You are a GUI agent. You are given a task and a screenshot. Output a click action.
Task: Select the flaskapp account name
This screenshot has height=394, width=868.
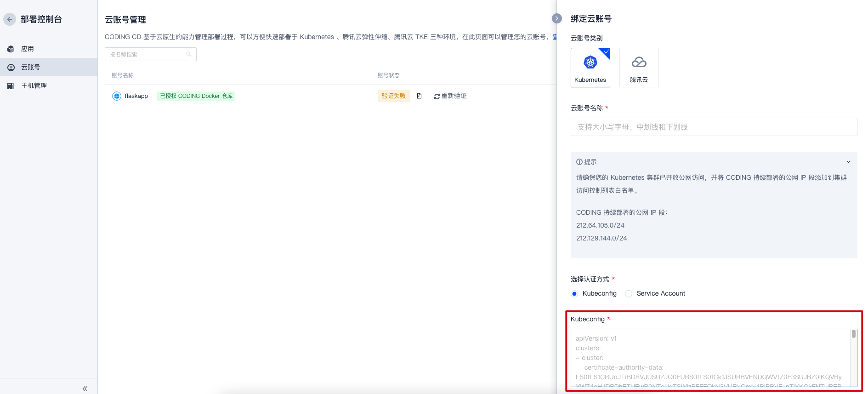point(136,96)
